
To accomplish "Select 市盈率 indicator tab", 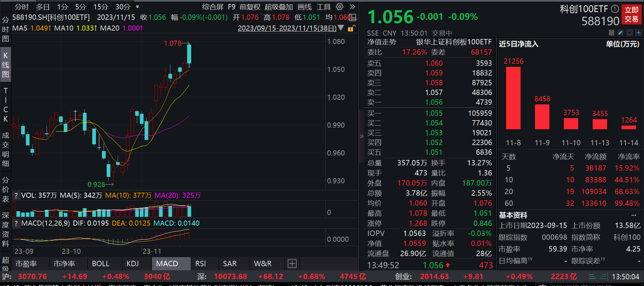I will tap(26, 264).
